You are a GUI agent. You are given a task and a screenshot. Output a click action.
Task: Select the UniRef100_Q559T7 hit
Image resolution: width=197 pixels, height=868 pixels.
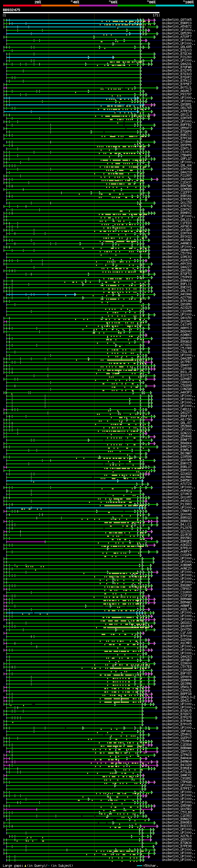point(177,128)
